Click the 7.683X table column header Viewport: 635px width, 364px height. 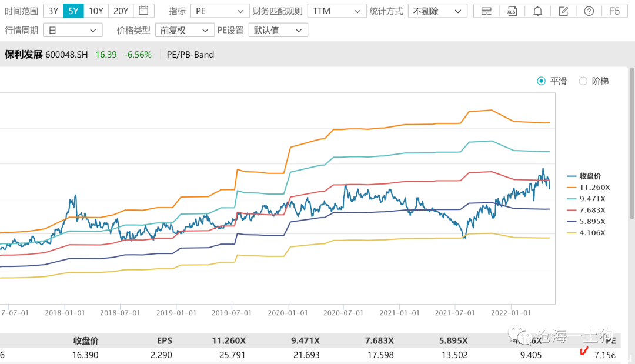click(379, 341)
